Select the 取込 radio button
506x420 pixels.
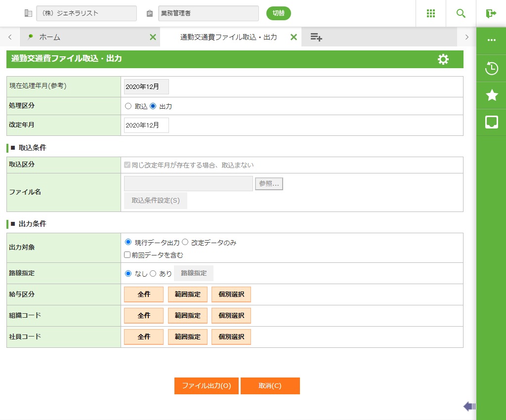(x=128, y=106)
